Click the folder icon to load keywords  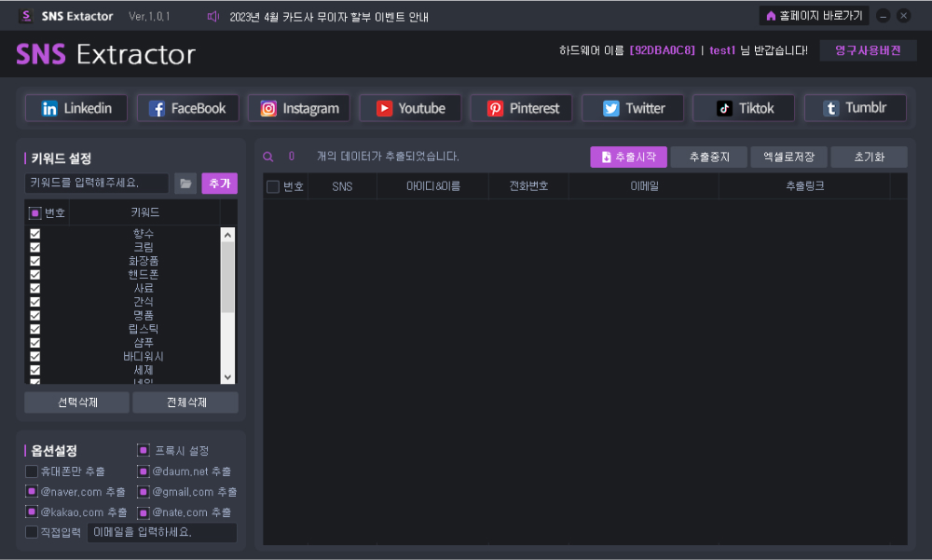tap(185, 184)
